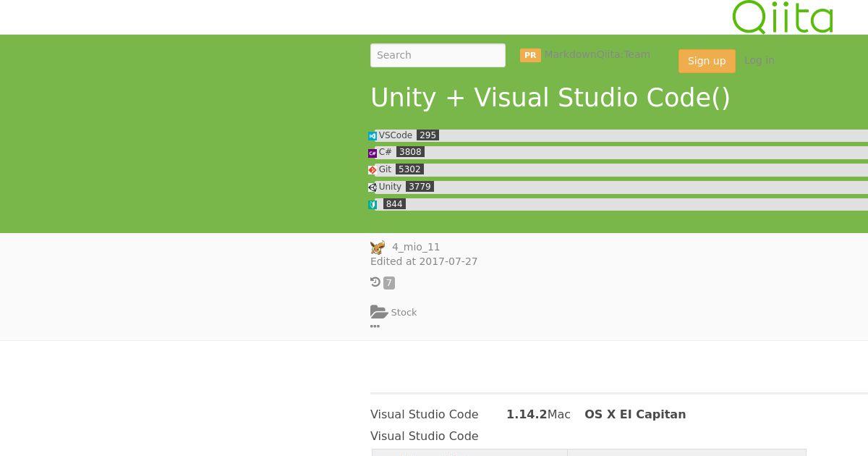View the revision count badge 7

(x=389, y=283)
